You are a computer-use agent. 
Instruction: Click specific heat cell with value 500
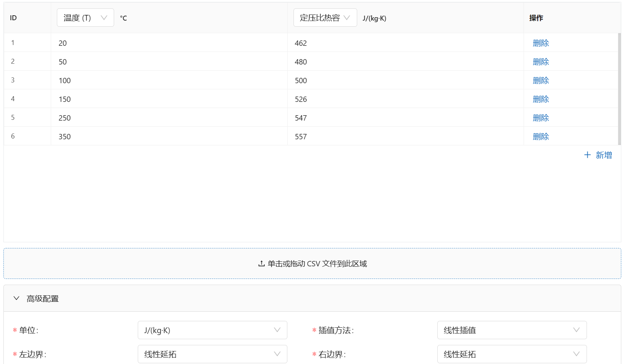tap(405, 80)
